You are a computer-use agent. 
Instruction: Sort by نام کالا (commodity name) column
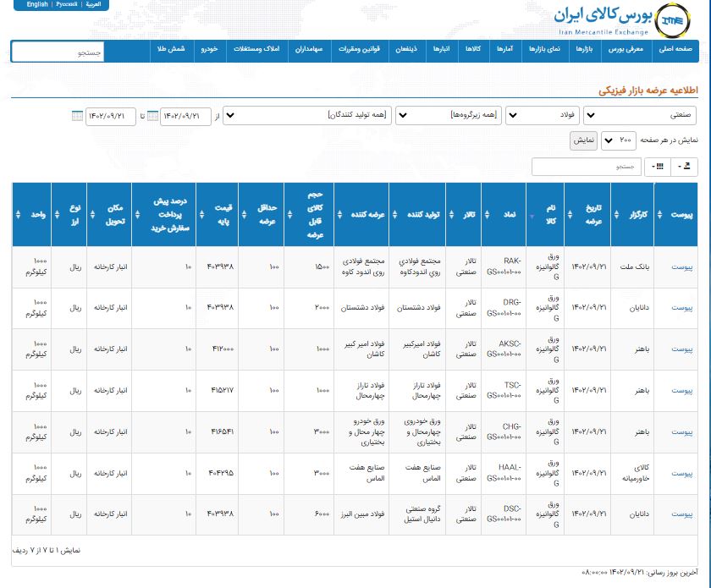(545, 214)
